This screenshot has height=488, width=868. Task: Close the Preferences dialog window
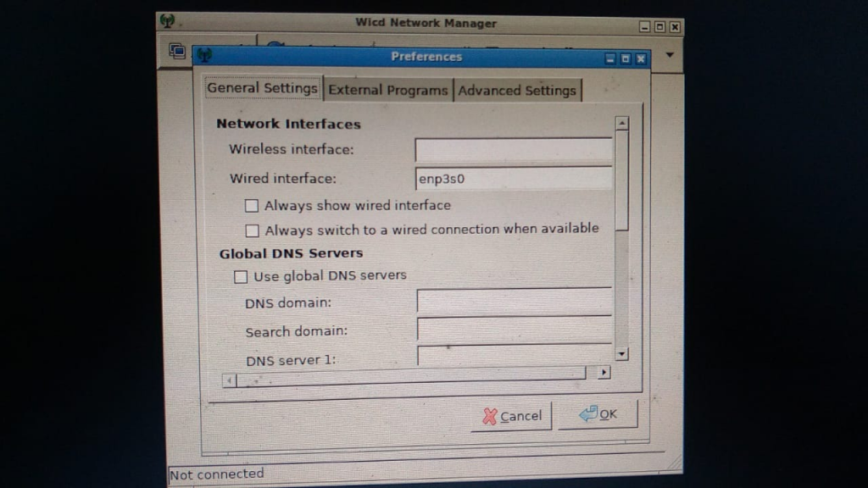click(x=641, y=58)
